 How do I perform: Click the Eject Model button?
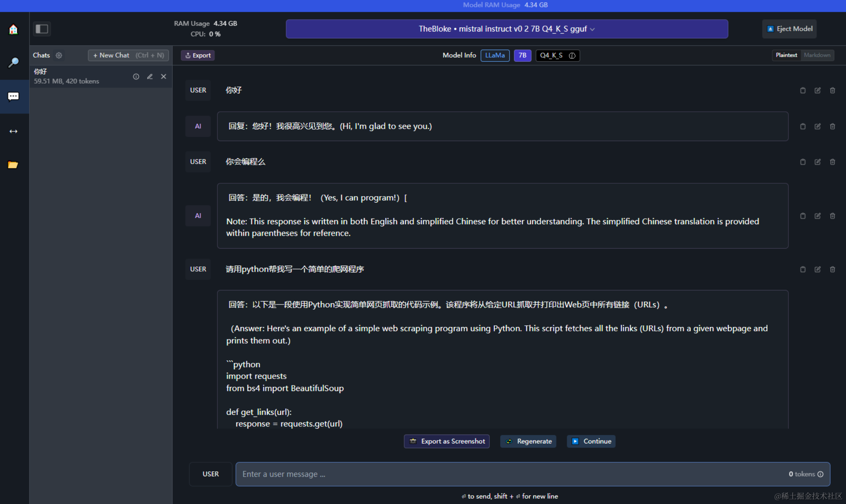[x=789, y=29]
